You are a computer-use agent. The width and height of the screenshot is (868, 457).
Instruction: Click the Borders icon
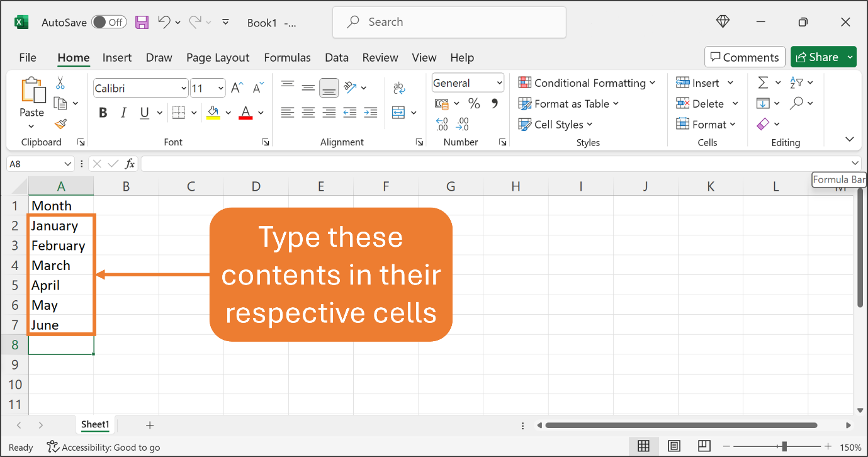click(178, 113)
